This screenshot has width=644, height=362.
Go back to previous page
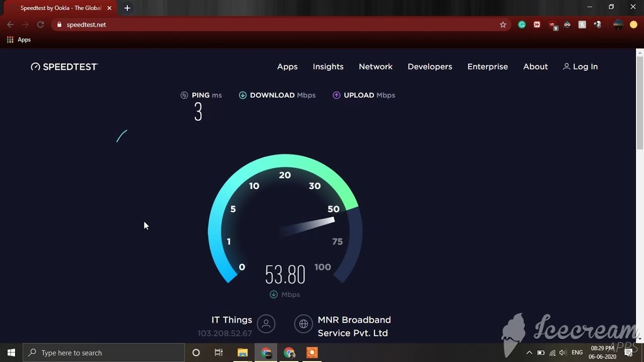11,25
